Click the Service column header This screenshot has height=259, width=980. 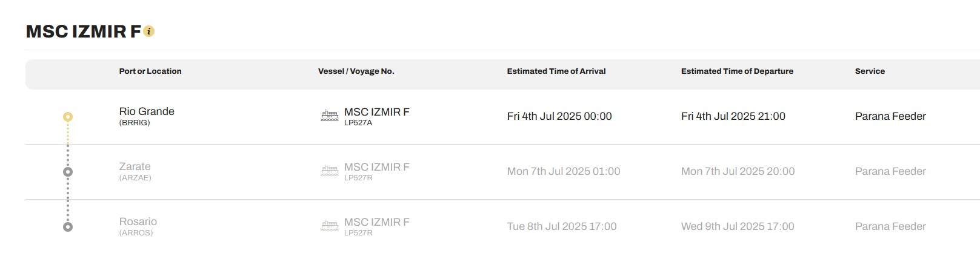[869, 71]
